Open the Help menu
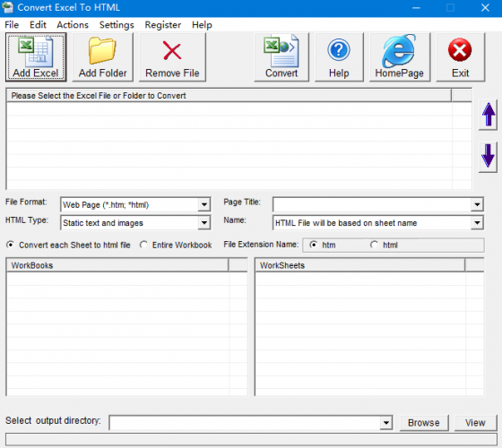 pos(202,25)
